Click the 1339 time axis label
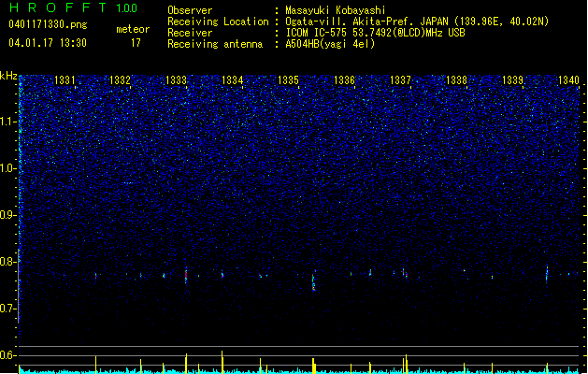This screenshot has width=588, height=374. (512, 79)
